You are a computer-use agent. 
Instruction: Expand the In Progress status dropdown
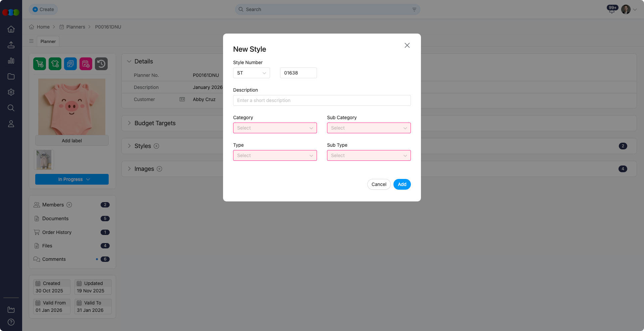coord(71,179)
